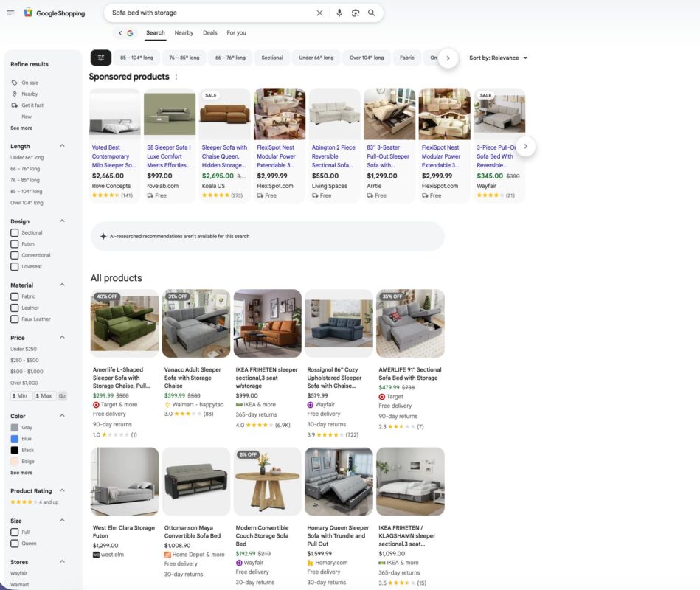Select Nearby location pin filter
Viewport: 700px width, 590px height.
(14, 94)
